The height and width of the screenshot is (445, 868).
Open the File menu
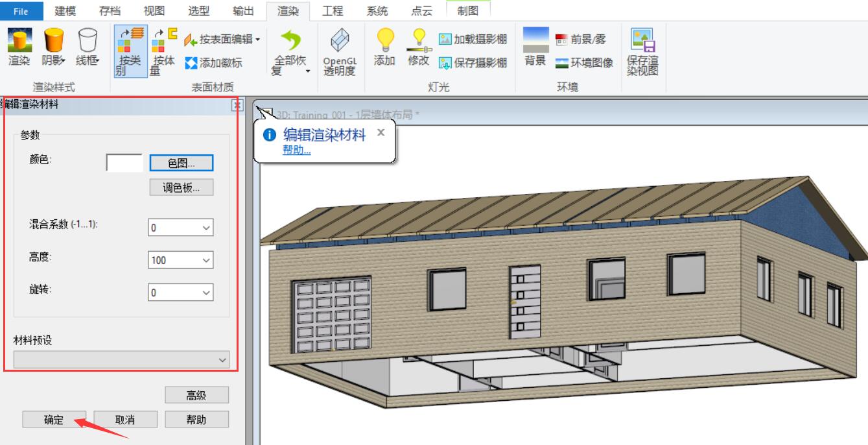[x=21, y=11]
